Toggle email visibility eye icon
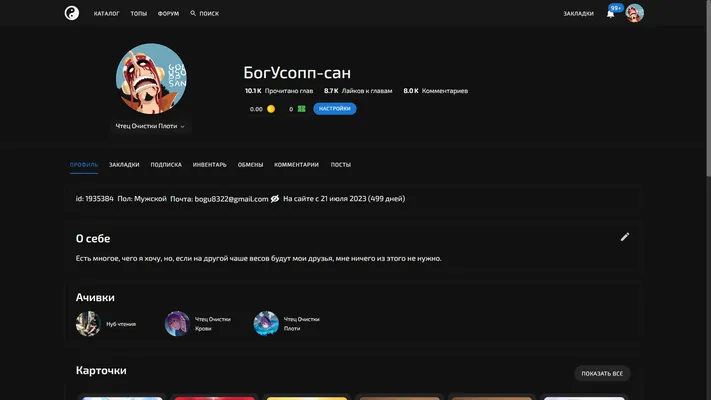 275,199
